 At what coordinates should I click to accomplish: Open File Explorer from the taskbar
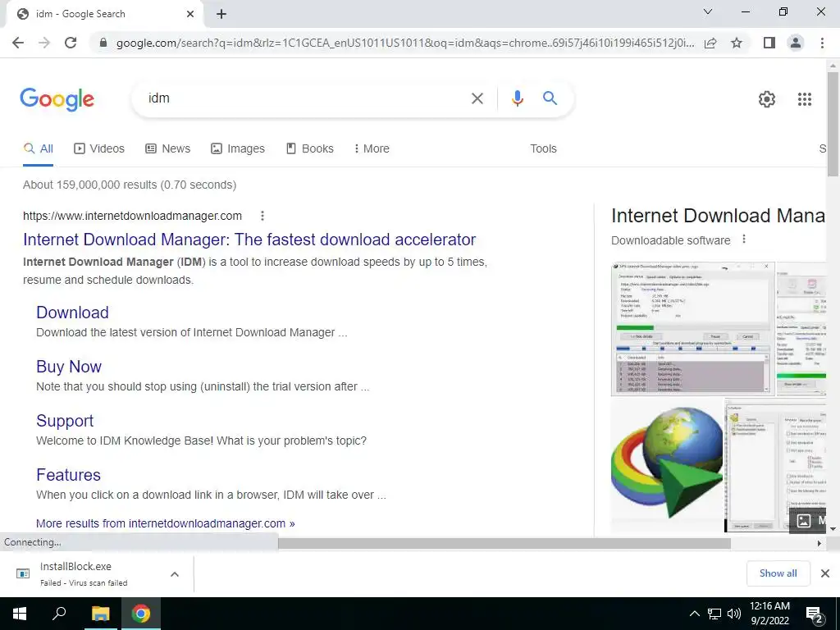tap(100, 614)
